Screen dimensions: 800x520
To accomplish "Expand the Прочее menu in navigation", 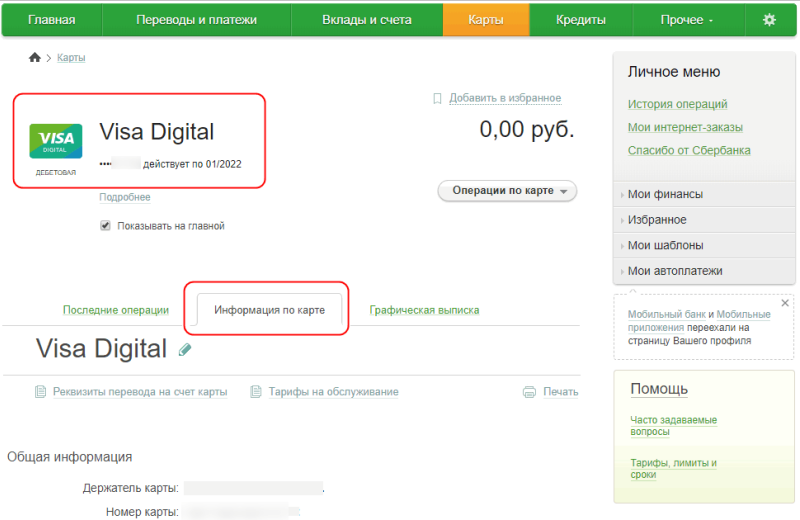I will coord(687,20).
